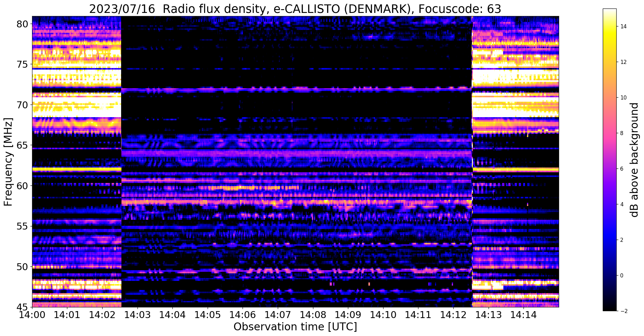
Task: Click the 55 MHz frequency tick label
Action: click(x=22, y=226)
